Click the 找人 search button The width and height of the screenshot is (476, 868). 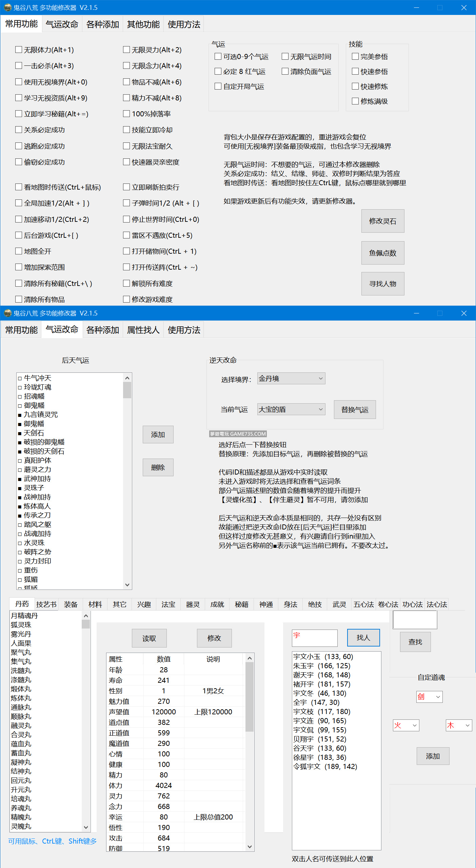pyautogui.click(x=363, y=638)
